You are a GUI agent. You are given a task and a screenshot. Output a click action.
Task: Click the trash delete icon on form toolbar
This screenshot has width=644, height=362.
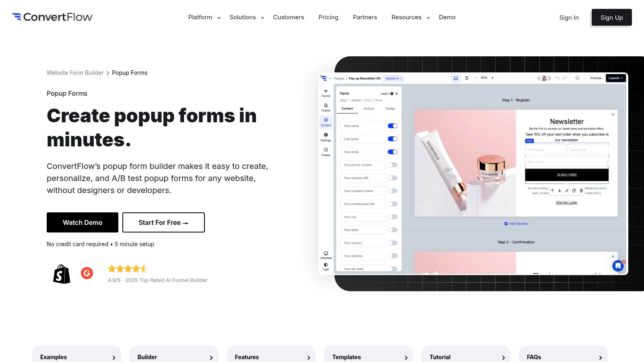(581, 191)
